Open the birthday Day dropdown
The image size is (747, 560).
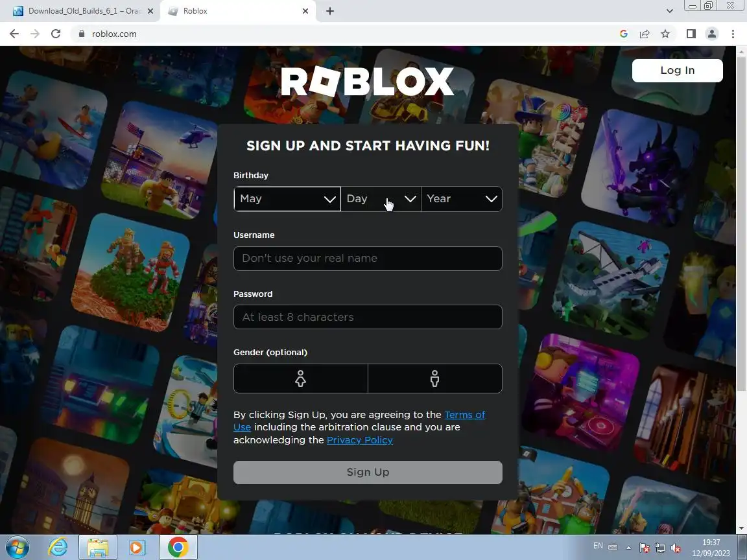click(381, 199)
